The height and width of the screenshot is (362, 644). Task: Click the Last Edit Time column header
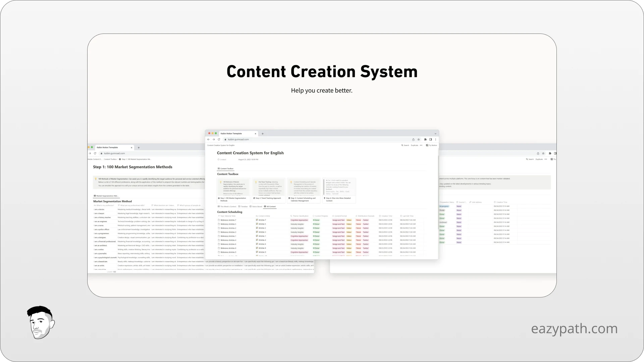(407, 216)
